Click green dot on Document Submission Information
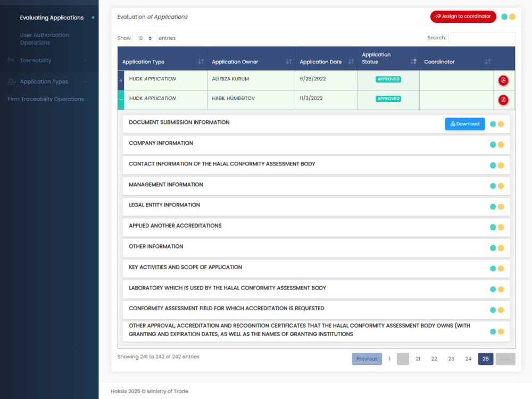Viewport: 532px width, 399px height. coord(493,124)
